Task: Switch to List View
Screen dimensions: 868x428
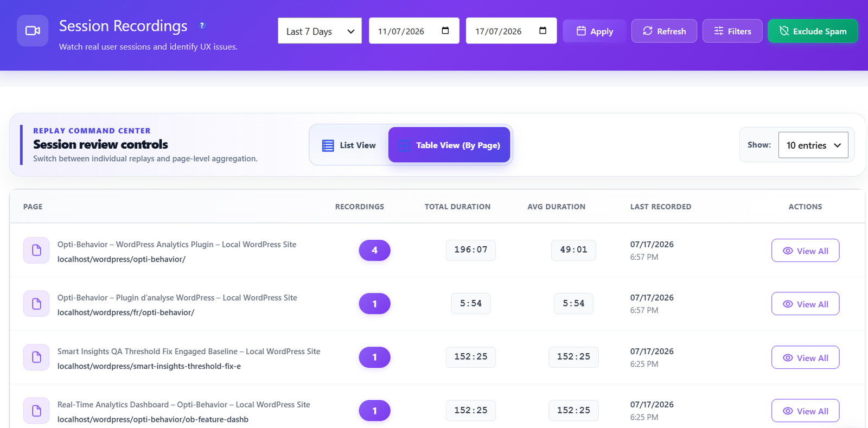Action: pos(349,145)
